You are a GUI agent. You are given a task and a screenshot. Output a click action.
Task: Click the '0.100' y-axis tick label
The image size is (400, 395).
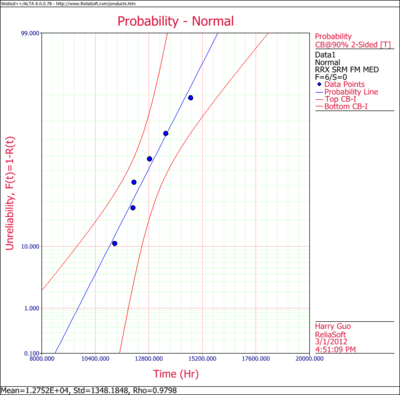32,353
